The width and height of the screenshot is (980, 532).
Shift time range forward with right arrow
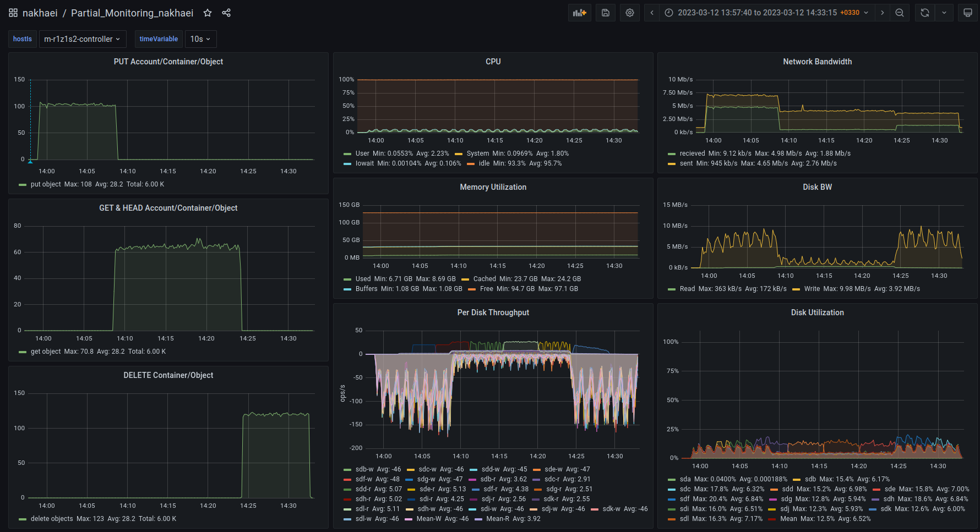pyautogui.click(x=883, y=13)
